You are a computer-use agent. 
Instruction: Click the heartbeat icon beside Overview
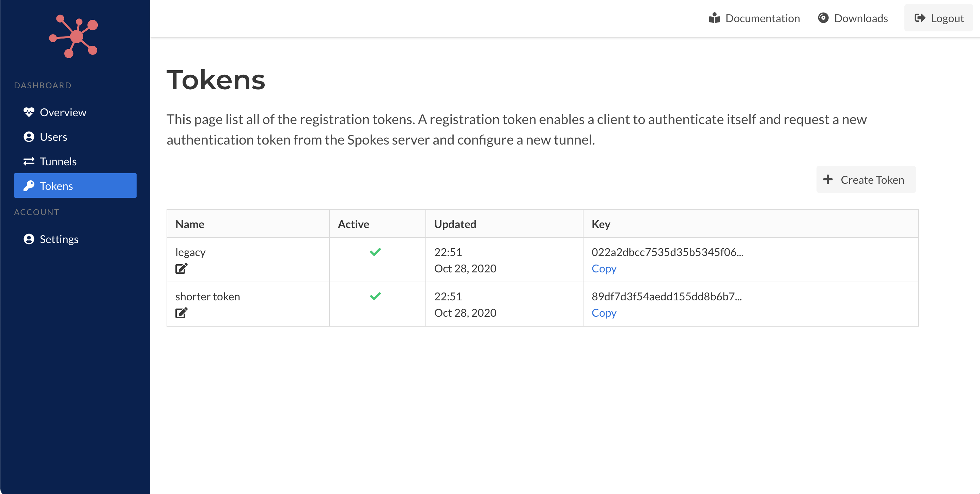(29, 113)
